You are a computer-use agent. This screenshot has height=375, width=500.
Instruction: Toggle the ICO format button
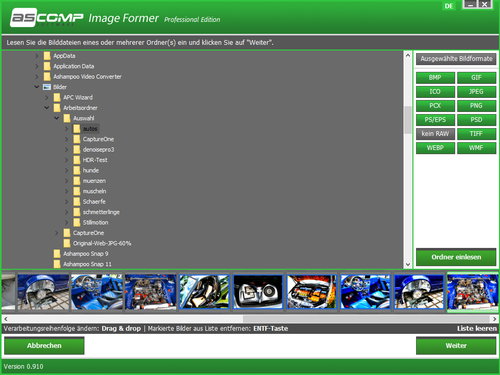click(x=435, y=92)
